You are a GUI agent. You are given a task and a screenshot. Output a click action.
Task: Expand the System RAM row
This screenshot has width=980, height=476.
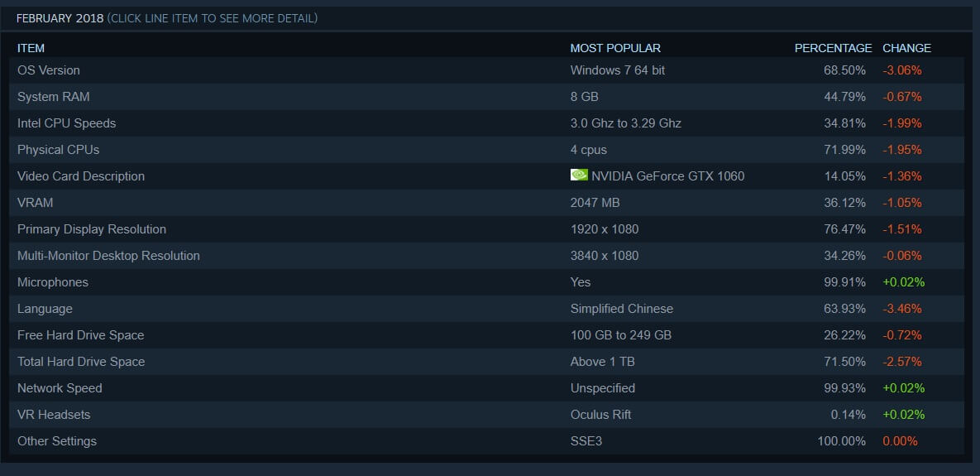pos(54,97)
